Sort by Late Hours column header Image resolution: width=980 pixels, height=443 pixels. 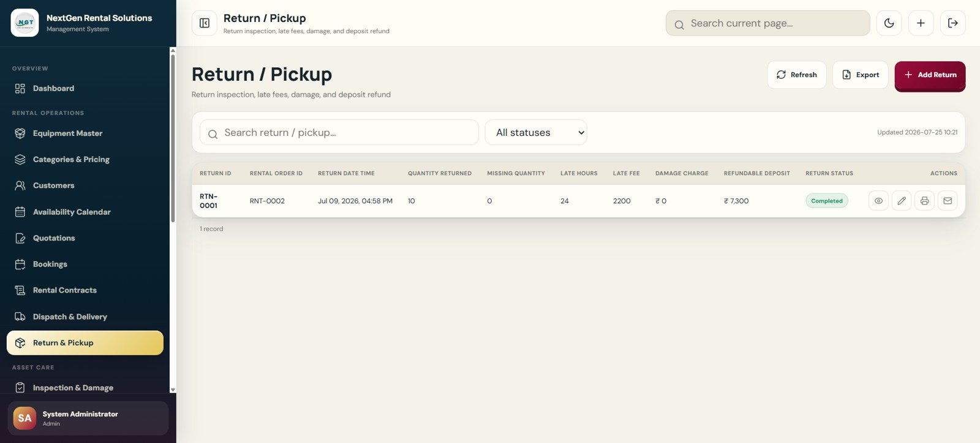(x=579, y=174)
